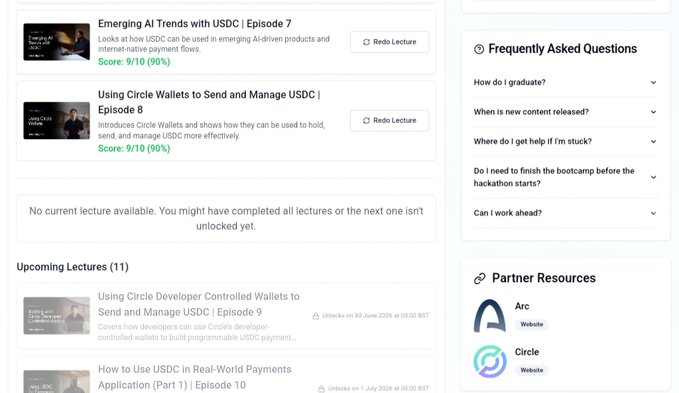The image size is (679, 393).
Task: Click the refresh icon in Episode 7's Redo Lecture button
Action: pos(366,42)
